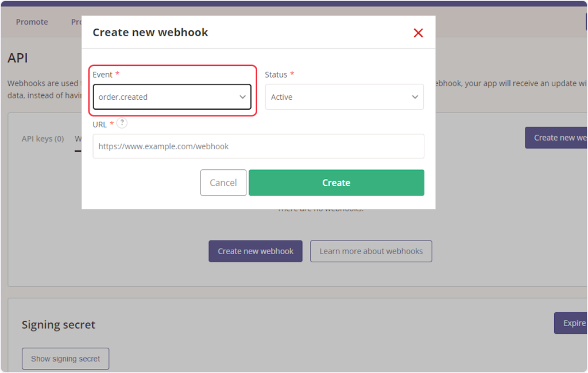This screenshot has width=588, height=373.
Task: Open the order.created event selector
Action: pyautogui.click(x=167, y=97)
